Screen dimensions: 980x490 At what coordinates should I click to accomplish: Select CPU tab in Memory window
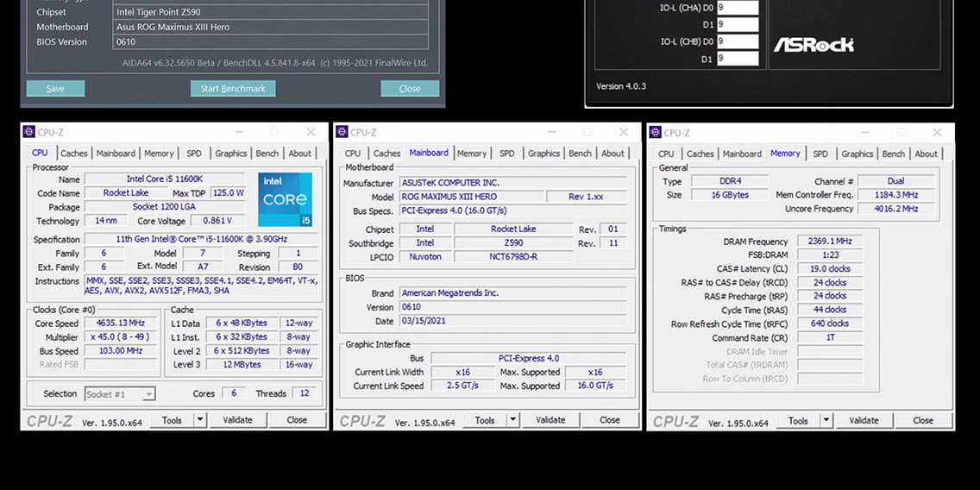pos(666,154)
